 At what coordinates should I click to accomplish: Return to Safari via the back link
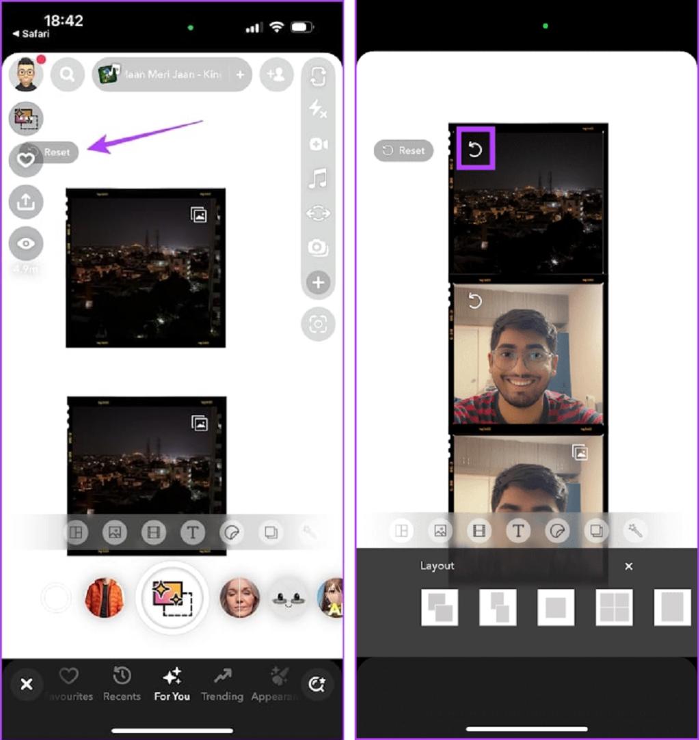point(31,33)
